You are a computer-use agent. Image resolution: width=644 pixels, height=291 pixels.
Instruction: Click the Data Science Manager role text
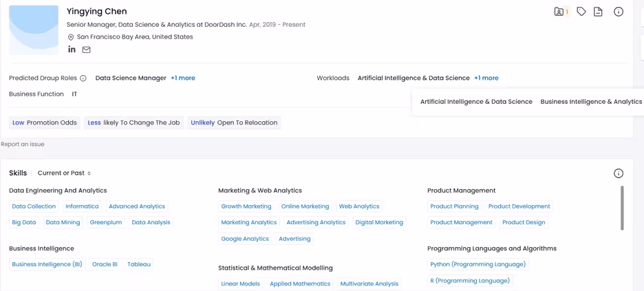131,78
